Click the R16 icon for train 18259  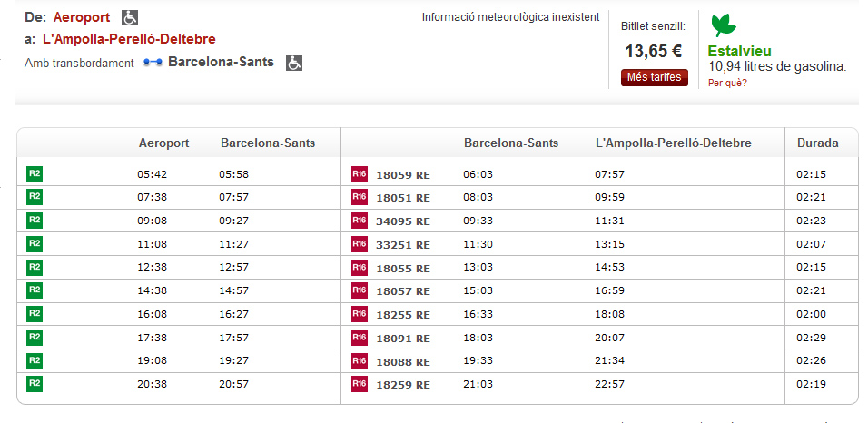360,384
